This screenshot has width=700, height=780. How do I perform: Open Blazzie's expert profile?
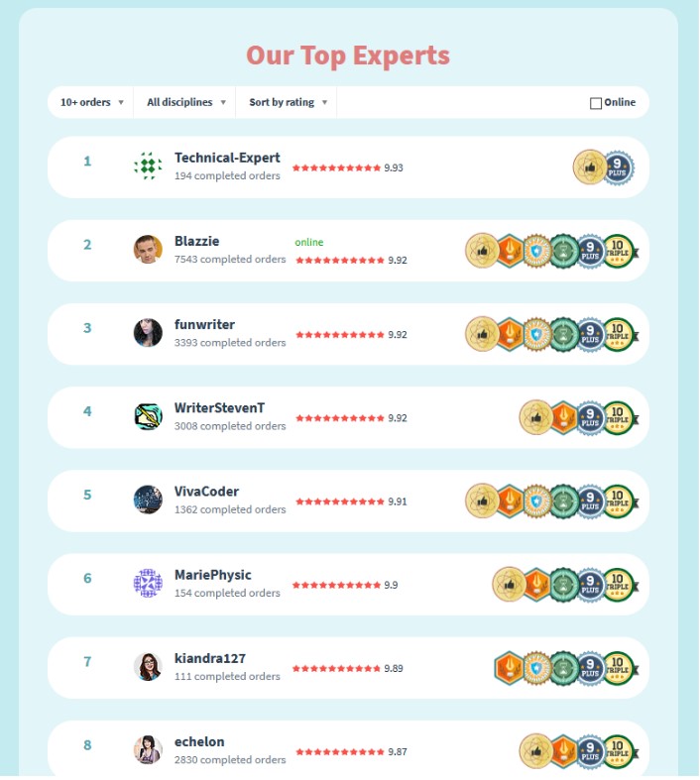point(196,241)
